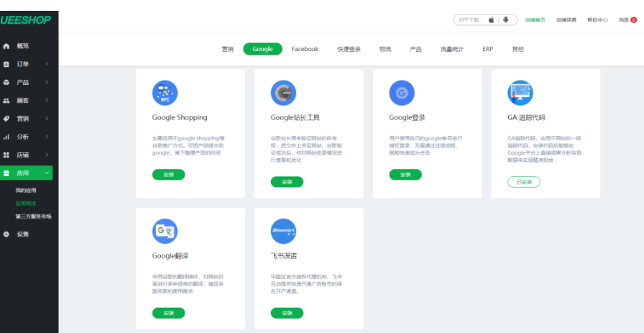Click the store icon beside 应用
This screenshot has height=333, width=644.
6,173
